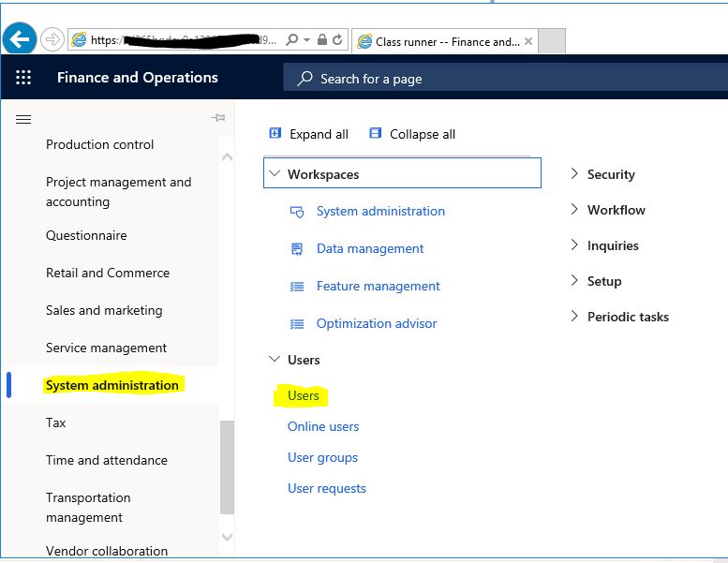This screenshot has width=728, height=563.
Task: Click the Search for a page field
Action: tap(505, 78)
